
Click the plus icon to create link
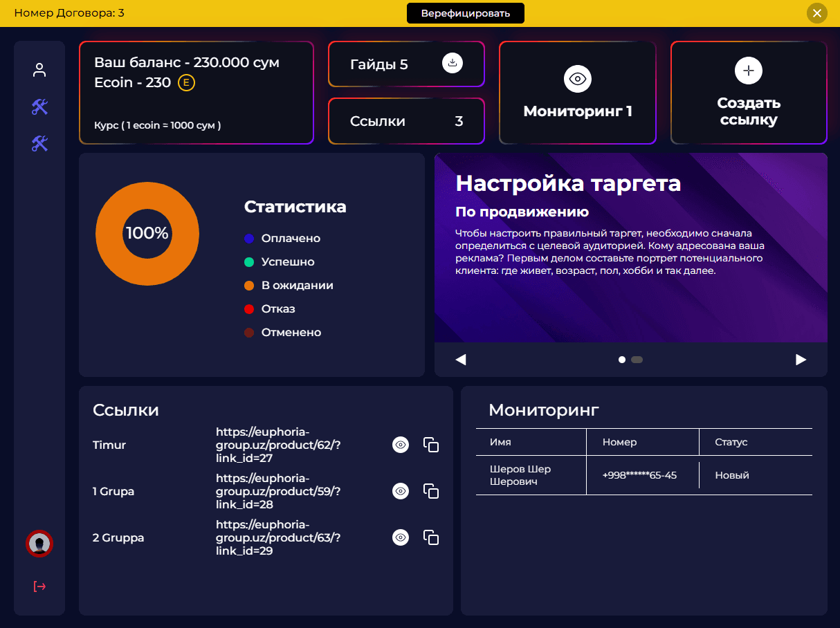748,71
